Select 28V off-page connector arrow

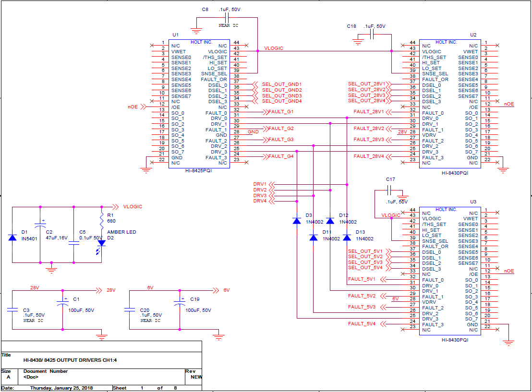coord(99,290)
